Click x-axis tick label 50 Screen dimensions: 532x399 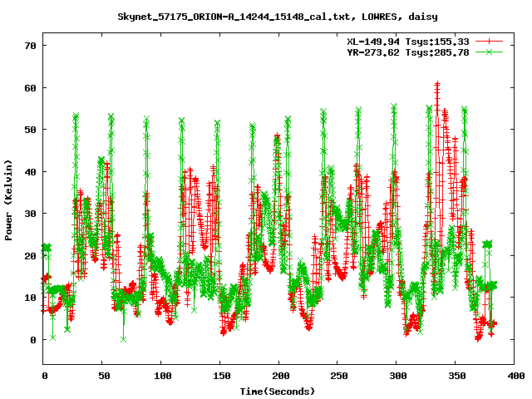point(104,376)
